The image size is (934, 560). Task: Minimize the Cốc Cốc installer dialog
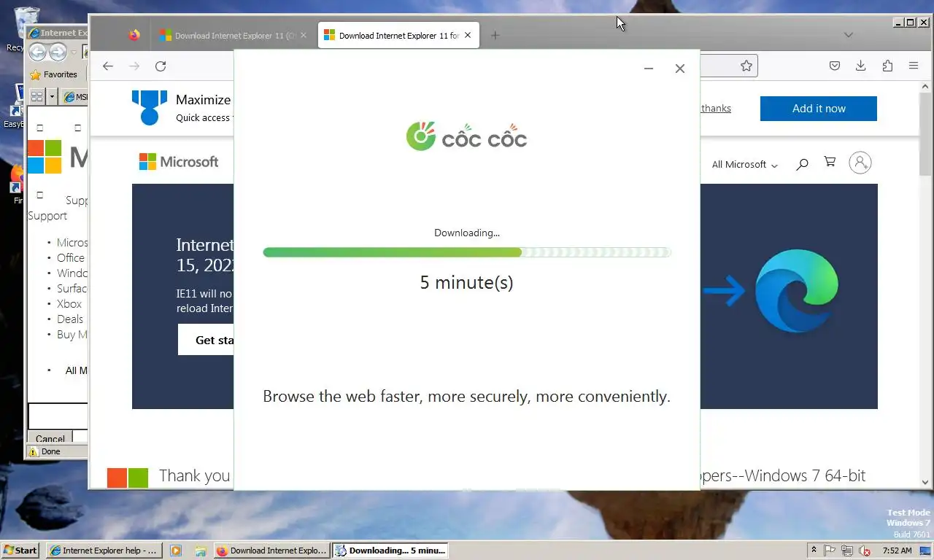(648, 69)
